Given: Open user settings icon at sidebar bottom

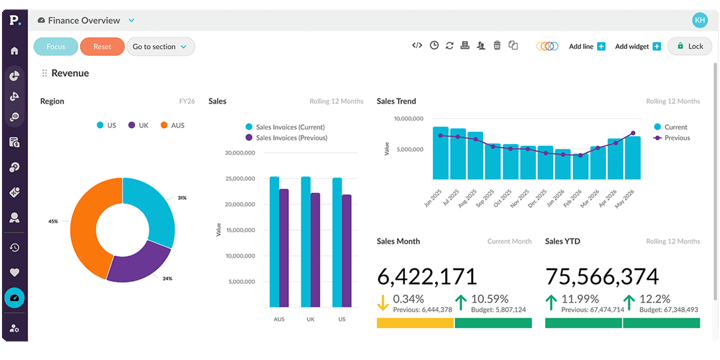Looking at the screenshot, I should pyautogui.click(x=14, y=328).
